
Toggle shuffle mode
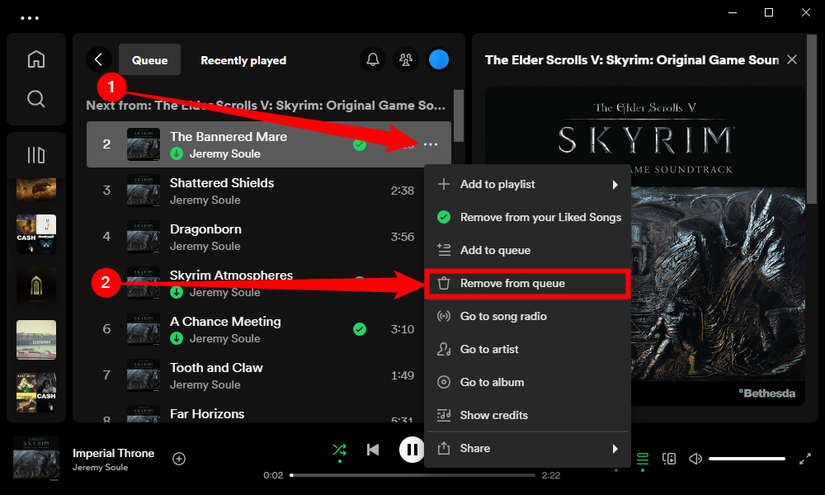pos(340,450)
